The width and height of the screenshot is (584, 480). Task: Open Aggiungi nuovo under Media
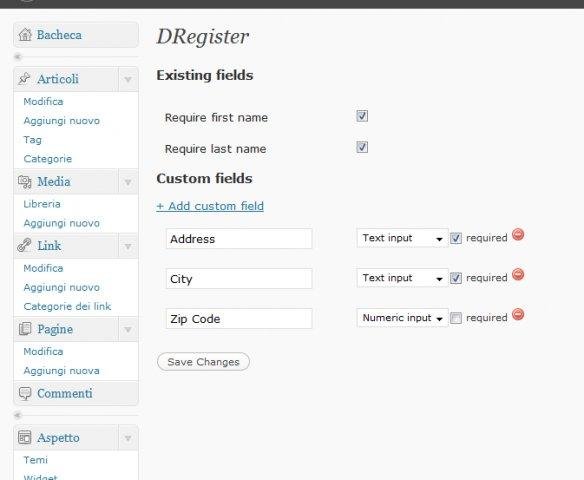[61, 223]
